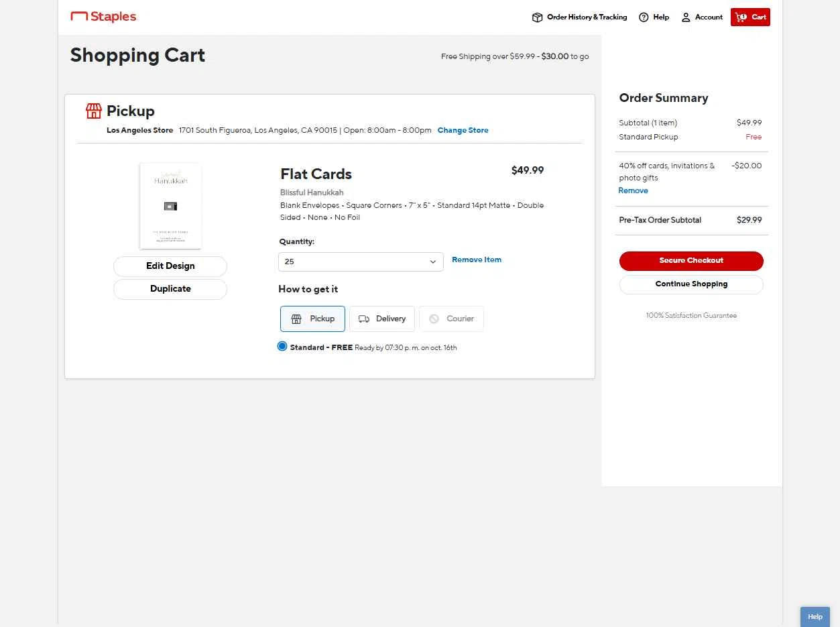The height and width of the screenshot is (627, 840).
Task: Click the Free Shipping over $59.99 notice
Action: pos(515,56)
